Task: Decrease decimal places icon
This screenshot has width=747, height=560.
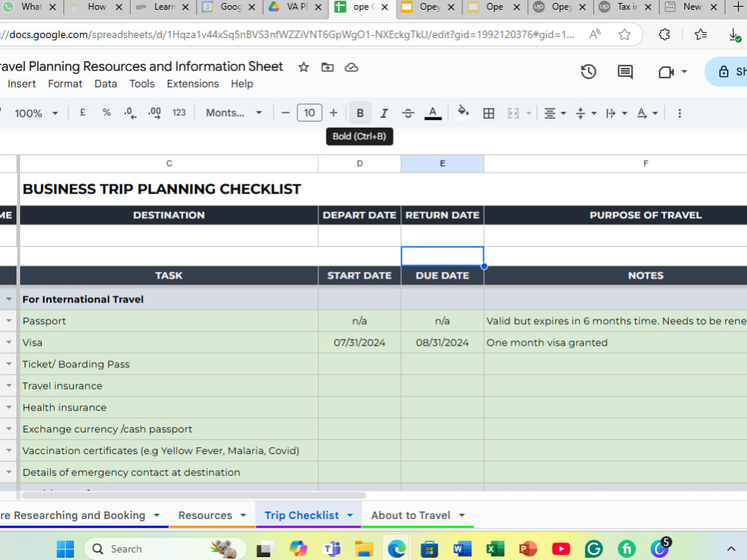Action: (x=130, y=113)
